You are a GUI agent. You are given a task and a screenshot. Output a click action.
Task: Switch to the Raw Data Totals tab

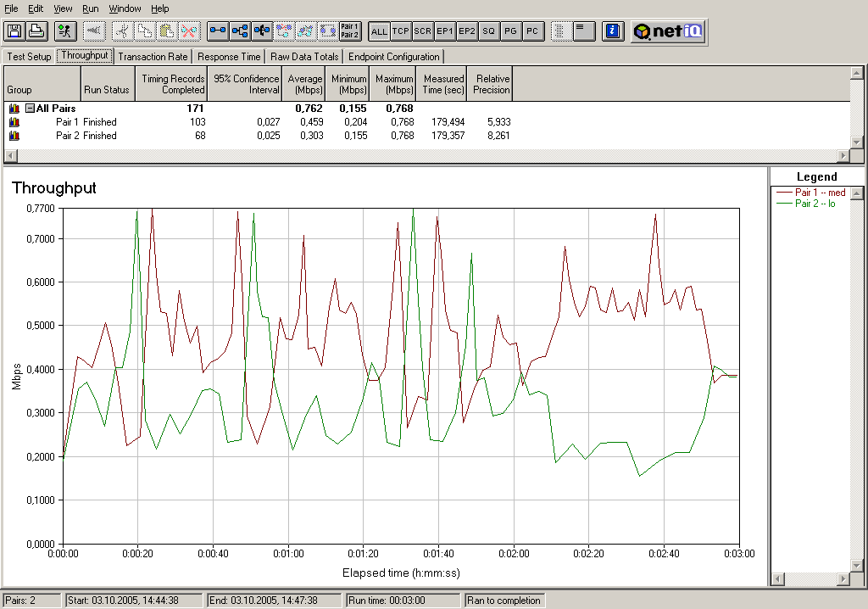click(x=305, y=57)
